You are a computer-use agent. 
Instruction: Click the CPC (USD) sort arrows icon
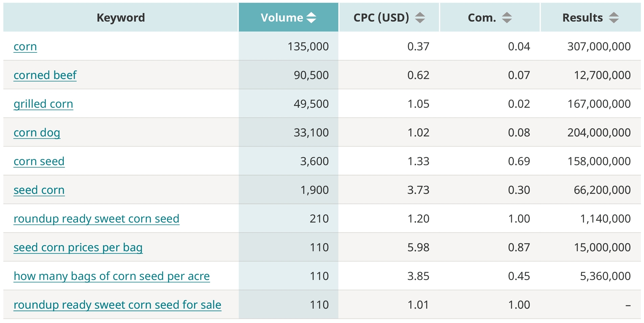point(420,17)
